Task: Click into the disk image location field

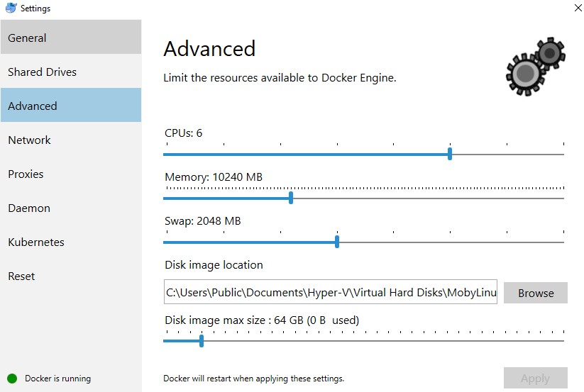Action: tap(330, 292)
